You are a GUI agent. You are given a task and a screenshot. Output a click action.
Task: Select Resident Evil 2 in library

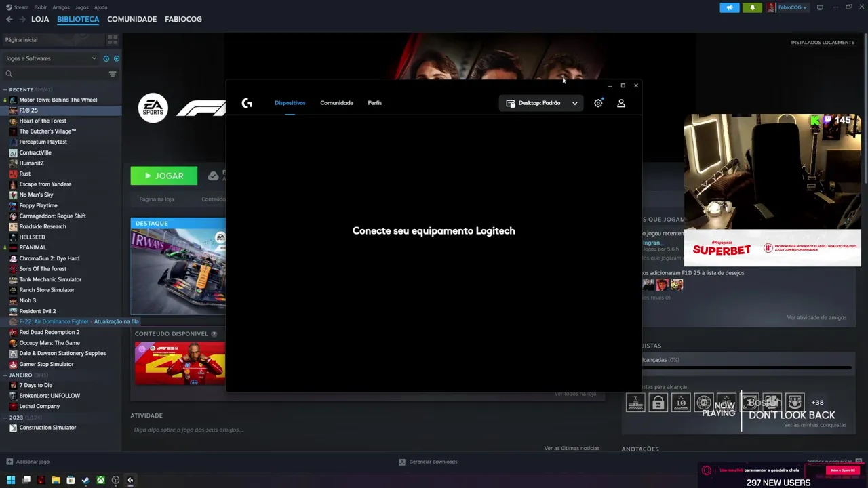pos(37,311)
